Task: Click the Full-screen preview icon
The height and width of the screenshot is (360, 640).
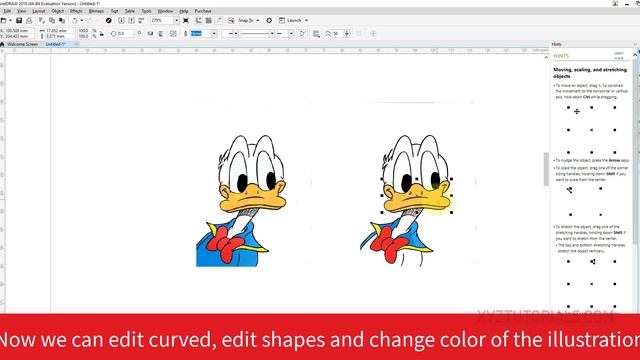Action: [186, 20]
